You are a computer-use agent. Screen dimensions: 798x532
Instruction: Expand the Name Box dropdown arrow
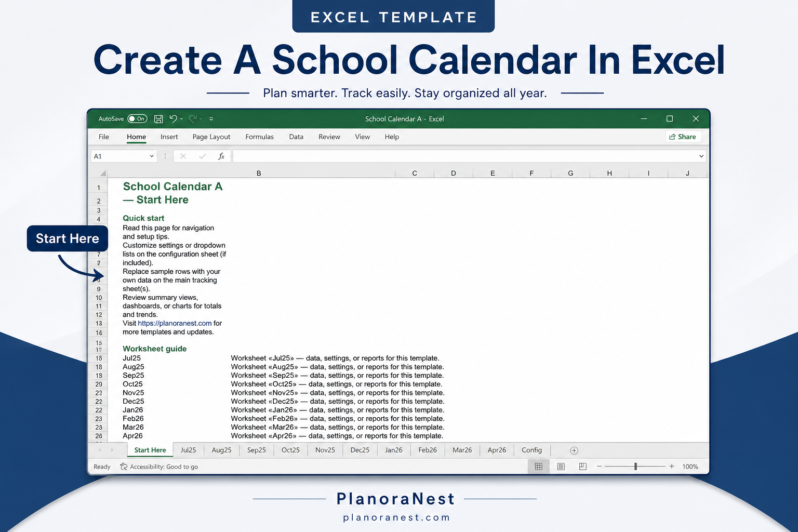[x=152, y=156]
